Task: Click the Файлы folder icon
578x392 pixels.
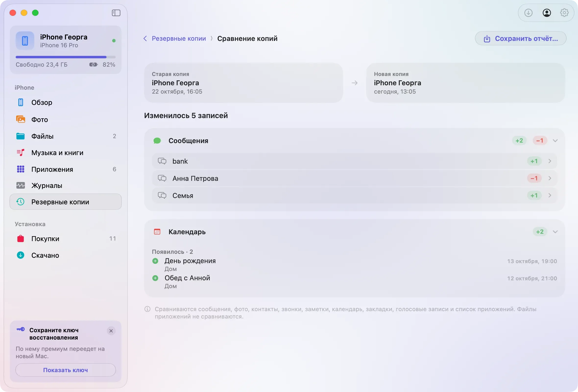Action: coord(21,136)
